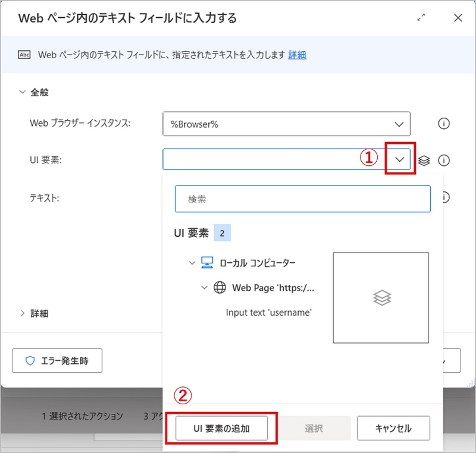Open the %Browser% instance dropdown

[x=399, y=124]
